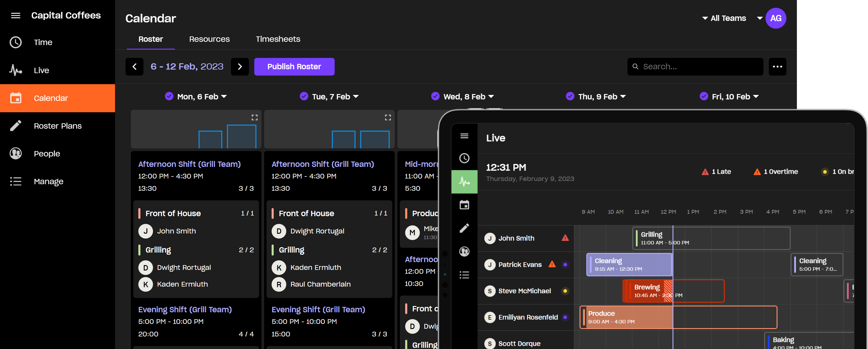Switch to the Timesheets tab

coord(278,39)
